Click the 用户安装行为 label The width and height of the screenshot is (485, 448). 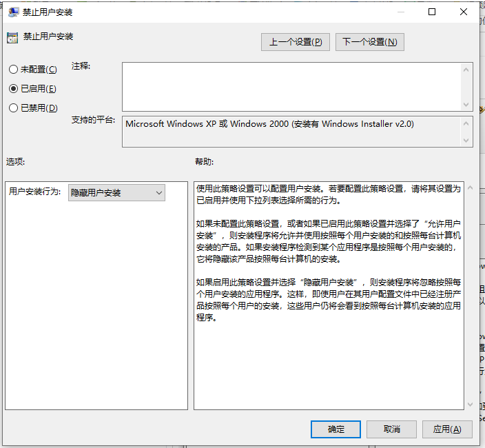coord(34,192)
